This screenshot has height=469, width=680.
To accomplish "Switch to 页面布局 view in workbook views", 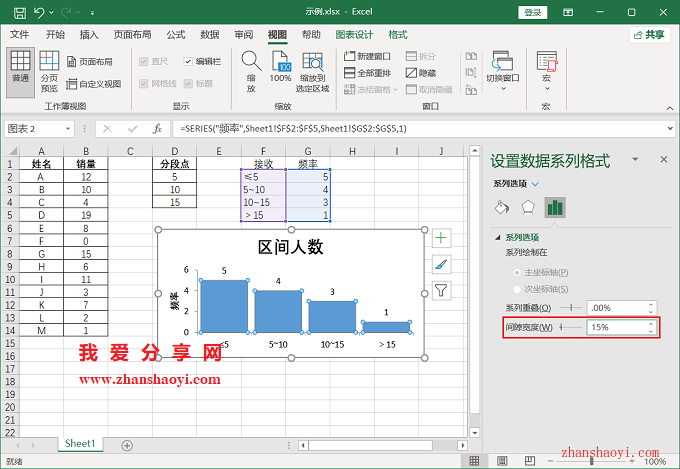I will 89,62.
